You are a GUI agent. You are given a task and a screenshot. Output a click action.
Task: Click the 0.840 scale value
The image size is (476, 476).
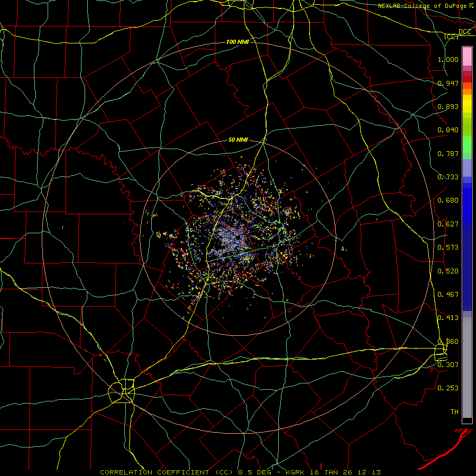(x=448, y=130)
